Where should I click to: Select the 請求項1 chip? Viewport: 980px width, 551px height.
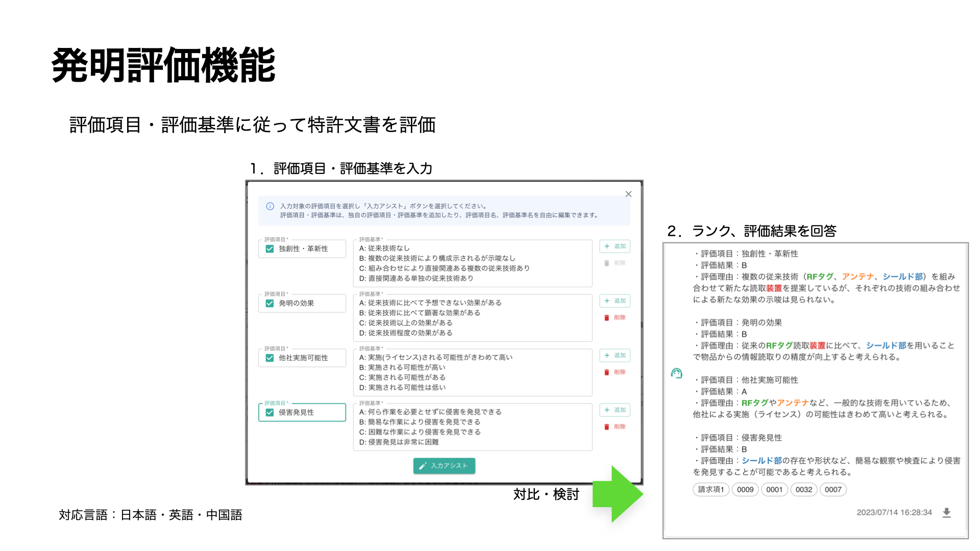[x=710, y=489]
